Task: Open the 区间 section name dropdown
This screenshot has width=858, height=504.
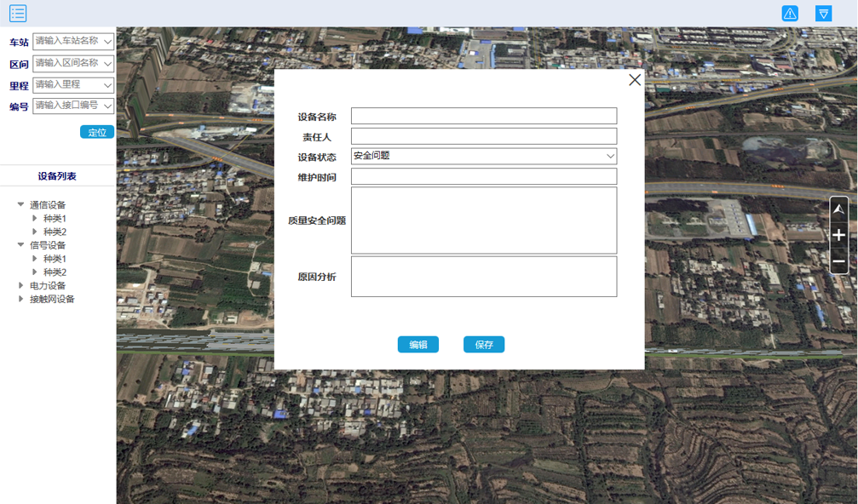Action: (107, 64)
